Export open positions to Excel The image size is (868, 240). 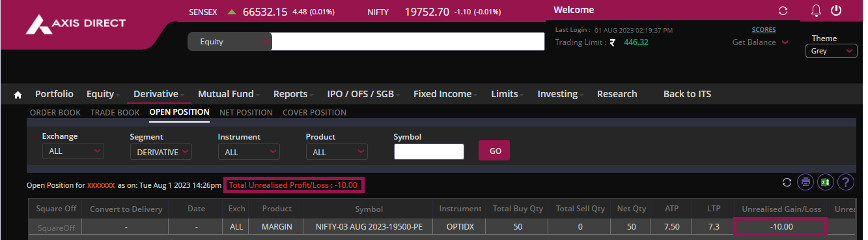click(x=825, y=182)
